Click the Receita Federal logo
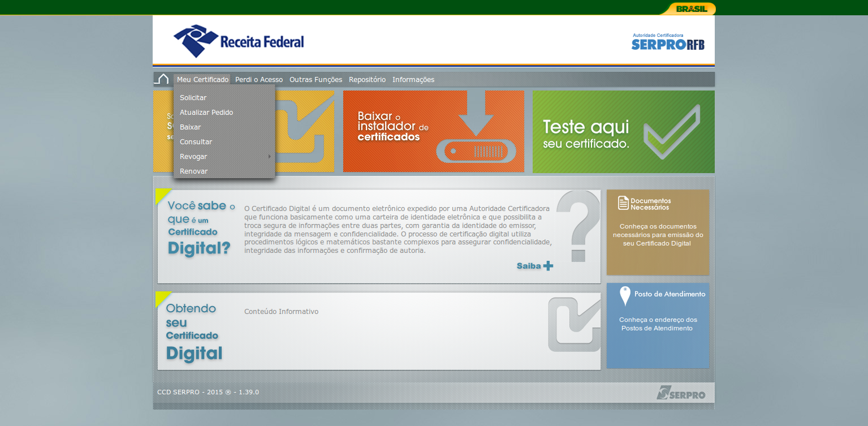 click(239, 41)
